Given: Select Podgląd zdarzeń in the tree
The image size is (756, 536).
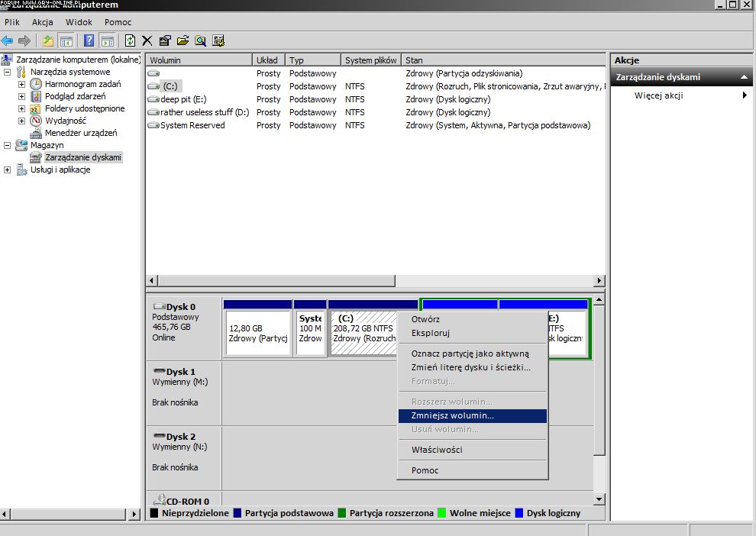Looking at the screenshot, I should pos(75,96).
